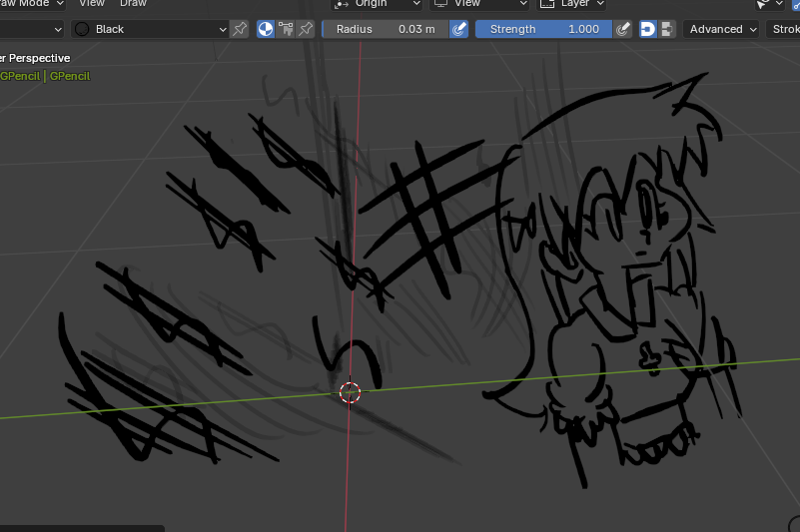
Task: Open the View drawing plane dropdown
Action: coord(480,4)
